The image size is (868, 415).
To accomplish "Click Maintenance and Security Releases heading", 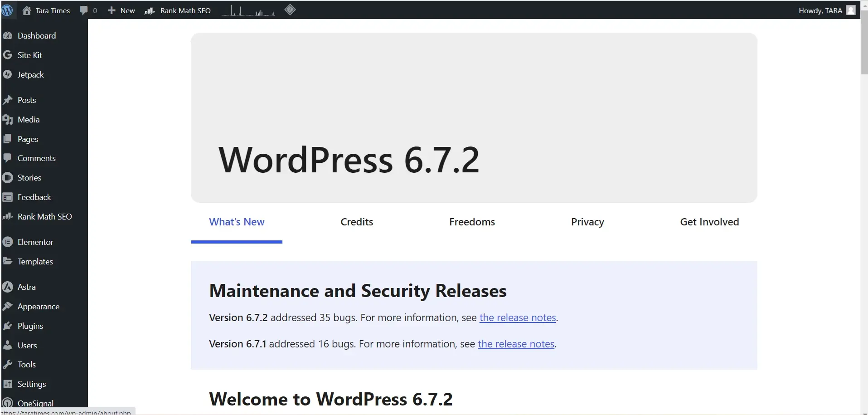I will pyautogui.click(x=358, y=291).
